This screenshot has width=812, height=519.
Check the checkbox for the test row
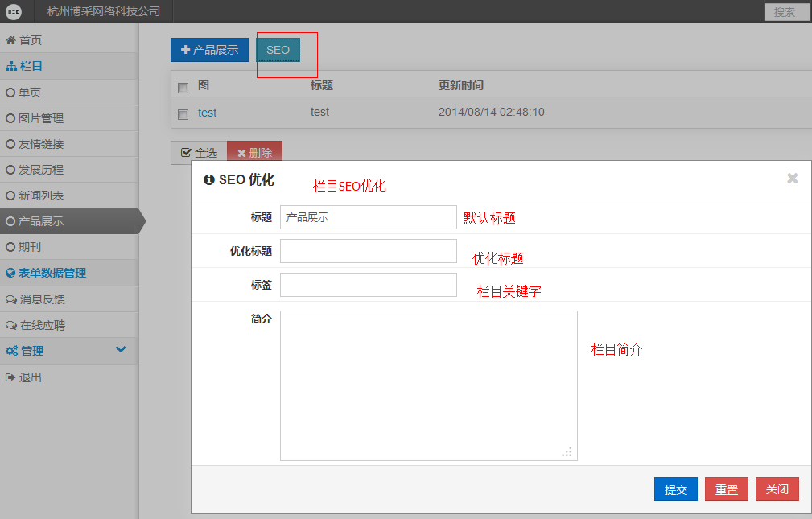[x=183, y=113]
